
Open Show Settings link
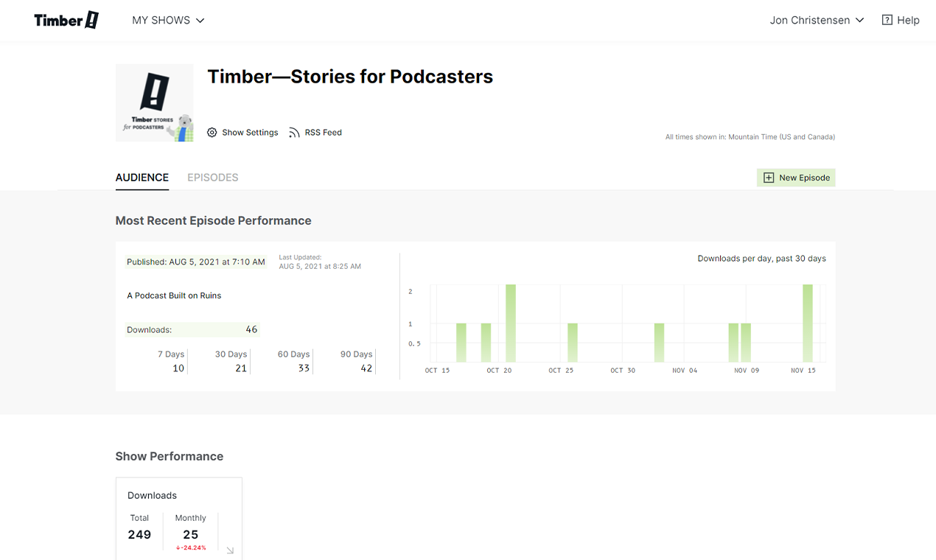[250, 133]
